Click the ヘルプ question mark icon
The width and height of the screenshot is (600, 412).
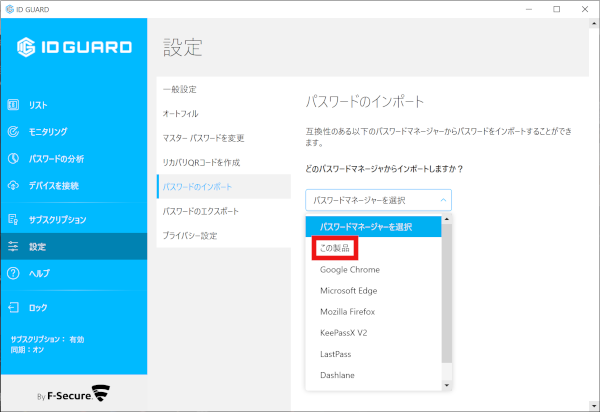13,273
